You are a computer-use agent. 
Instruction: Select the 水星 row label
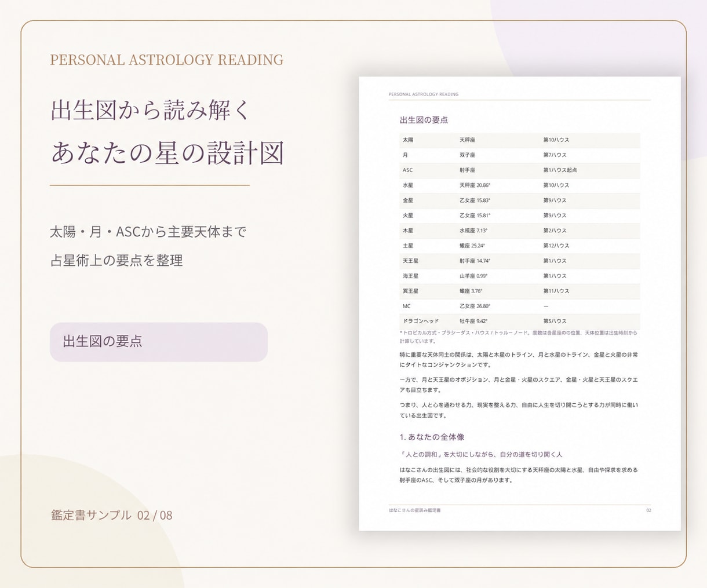pos(408,185)
